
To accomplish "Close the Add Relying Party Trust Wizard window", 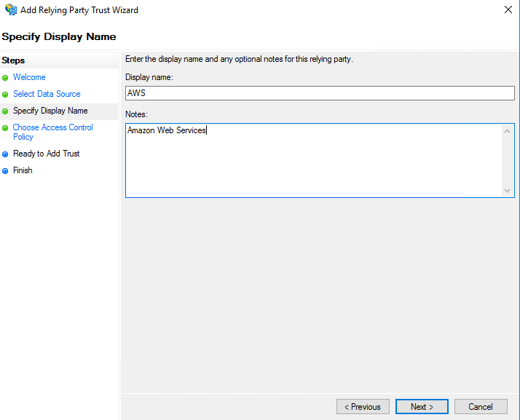I will coord(507,10).
